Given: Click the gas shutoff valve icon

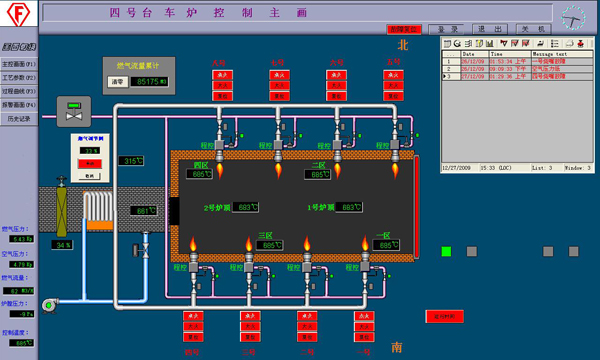Looking at the screenshot, I should click(74, 111).
